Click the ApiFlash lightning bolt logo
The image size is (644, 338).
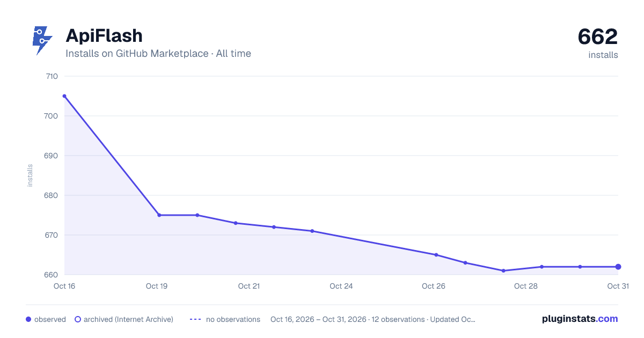click(43, 41)
